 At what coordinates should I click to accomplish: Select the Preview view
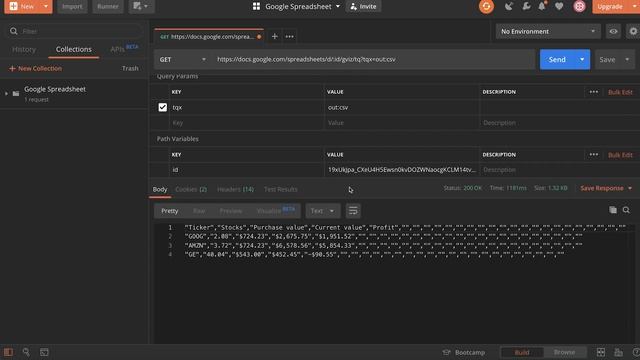(231, 211)
